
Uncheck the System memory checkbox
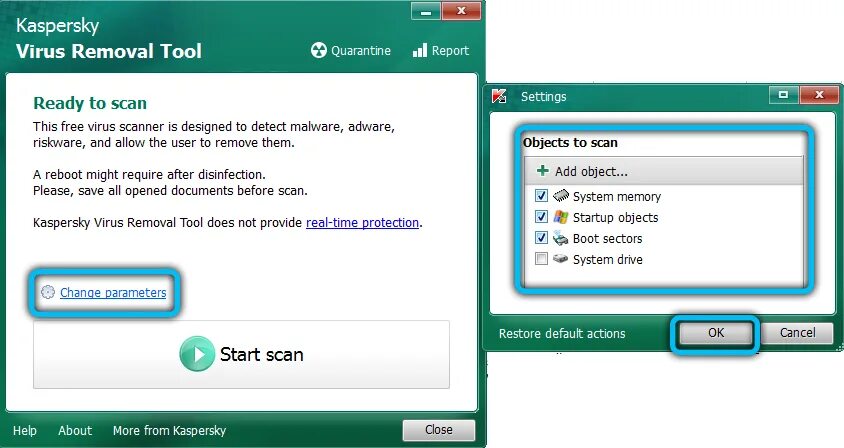point(541,196)
